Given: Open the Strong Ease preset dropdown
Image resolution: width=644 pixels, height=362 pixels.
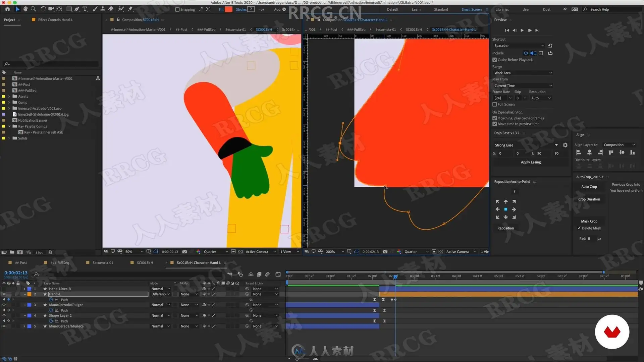Looking at the screenshot, I should click(556, 145).
